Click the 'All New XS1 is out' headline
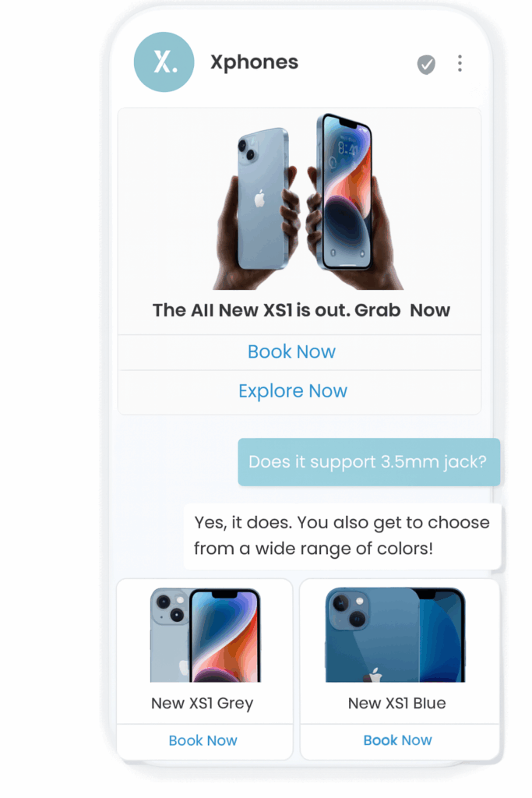This screenshot has height=798, width=532. pos(301,310)
